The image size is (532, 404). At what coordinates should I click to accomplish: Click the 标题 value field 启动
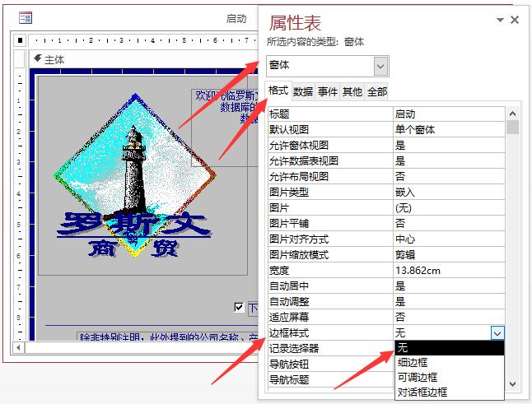449,114
